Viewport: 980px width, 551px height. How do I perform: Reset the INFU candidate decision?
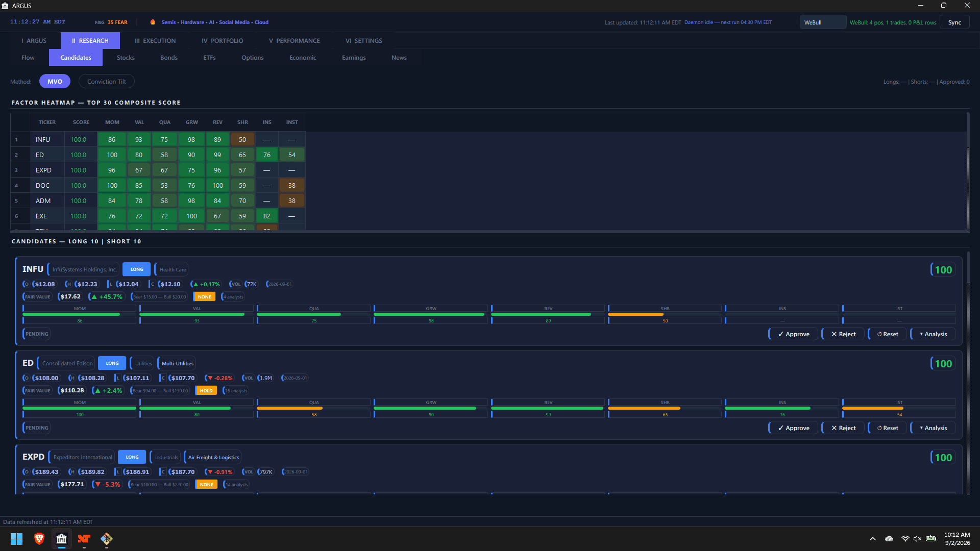click(x=888, y=334)
